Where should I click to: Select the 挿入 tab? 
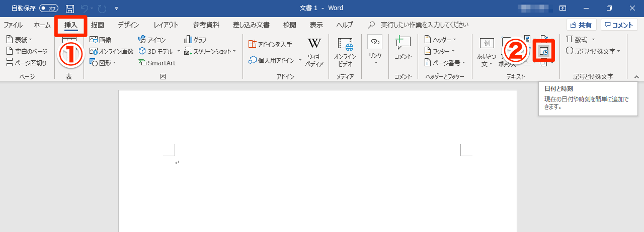(71, 25)
